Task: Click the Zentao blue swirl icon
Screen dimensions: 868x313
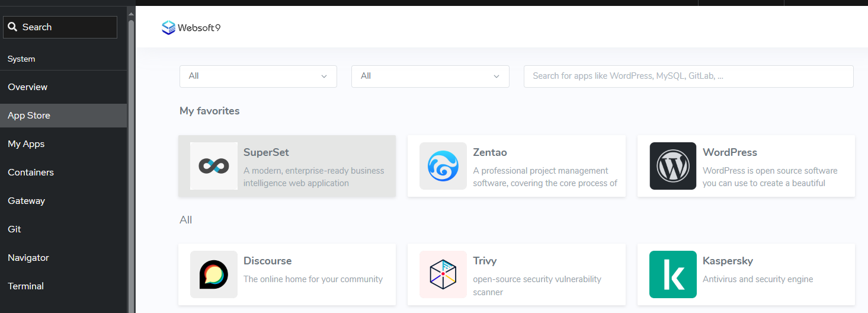Action: point(443,166)
